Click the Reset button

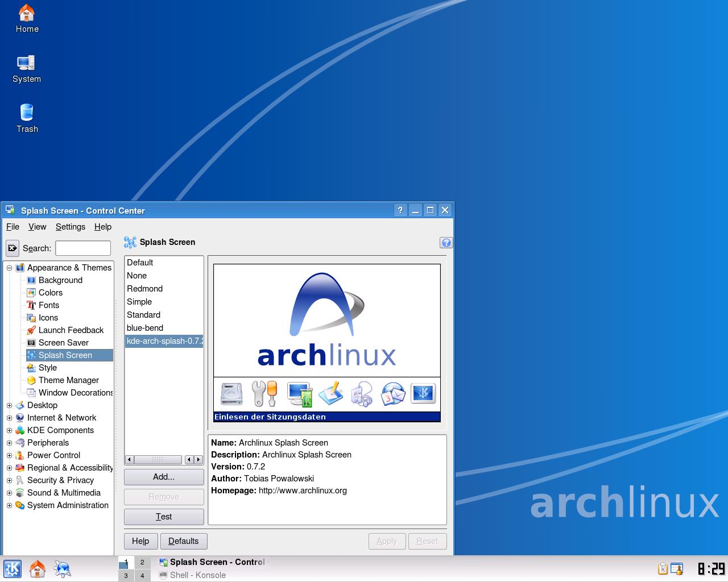pyautogui.click(x=427, y=541)
